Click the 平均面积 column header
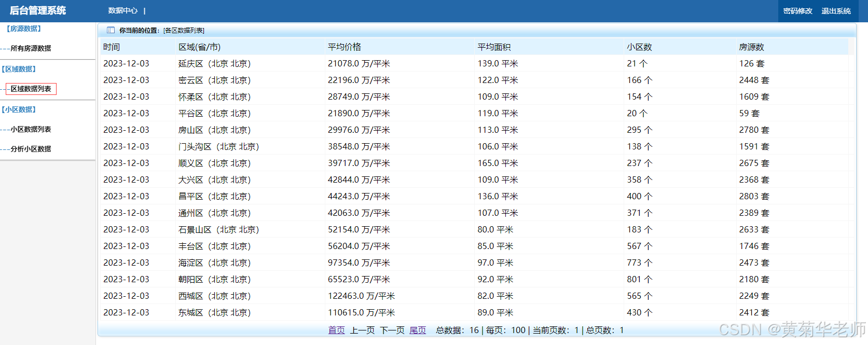 point(494,47)
